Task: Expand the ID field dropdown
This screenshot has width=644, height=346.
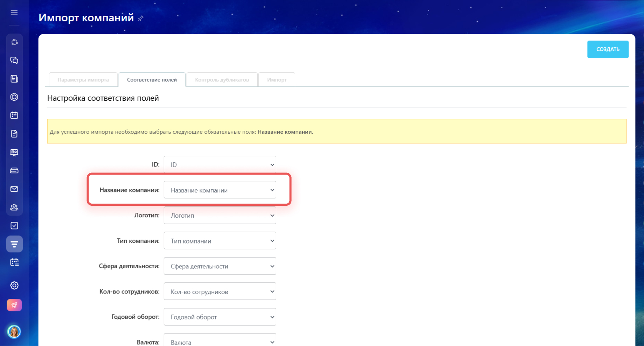Action: 220,164
